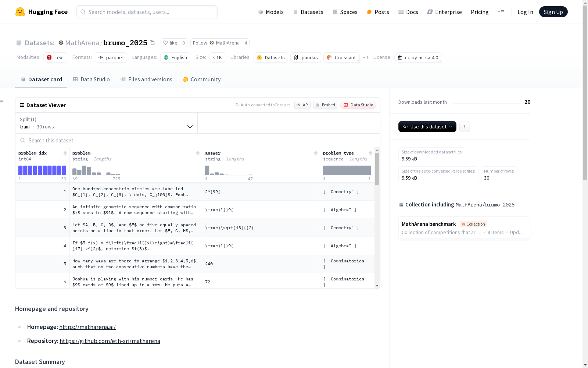Select the Croissant library tag
The image size is (588, 368).
(x=341, y=57)
